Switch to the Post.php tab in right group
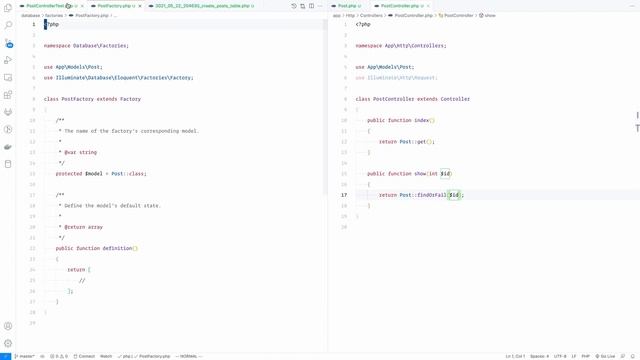 347,6
